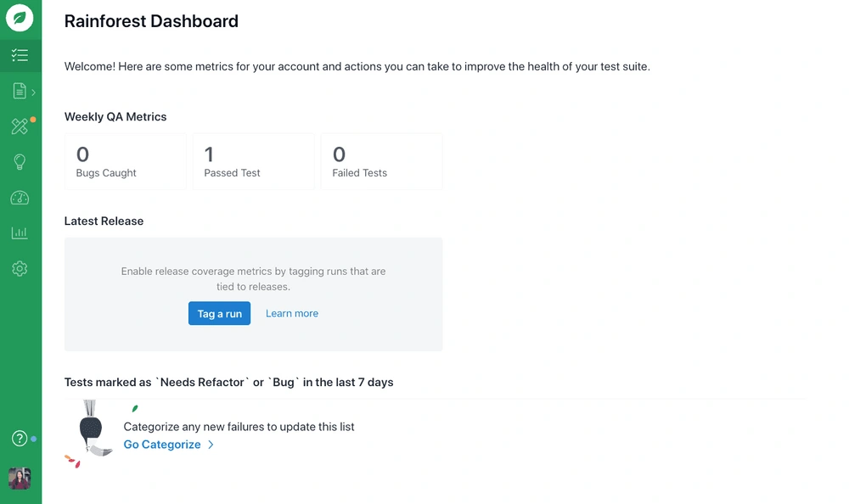Expand the chevron beside the document icon

34,92
